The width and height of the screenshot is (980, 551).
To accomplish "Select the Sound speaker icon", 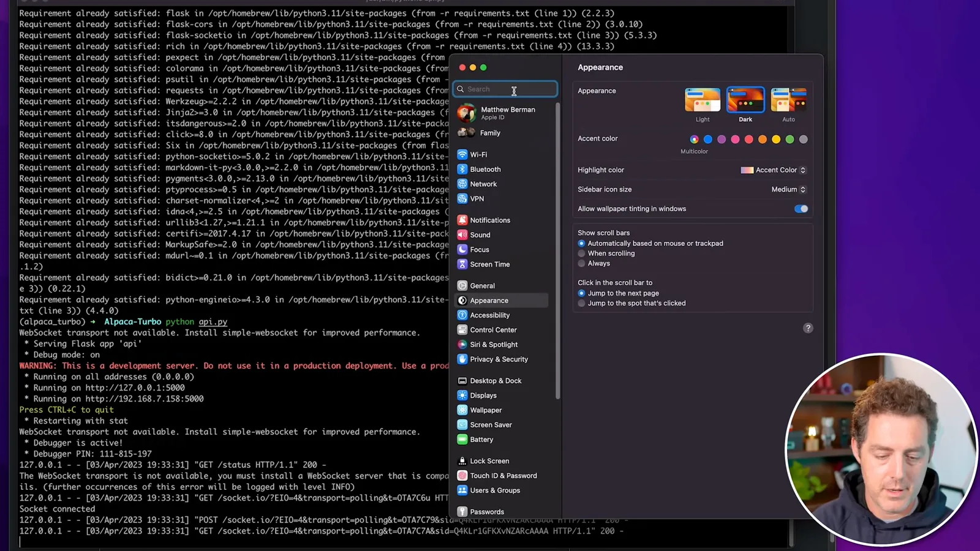I will [x=462, y=235].
